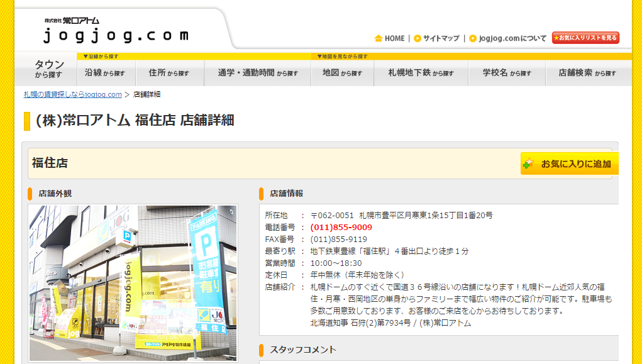The width and height of the screenshot is (642, 364).
Task: Click the ▼地図を見ながら探す group label
Action: (x=342, y=57)
